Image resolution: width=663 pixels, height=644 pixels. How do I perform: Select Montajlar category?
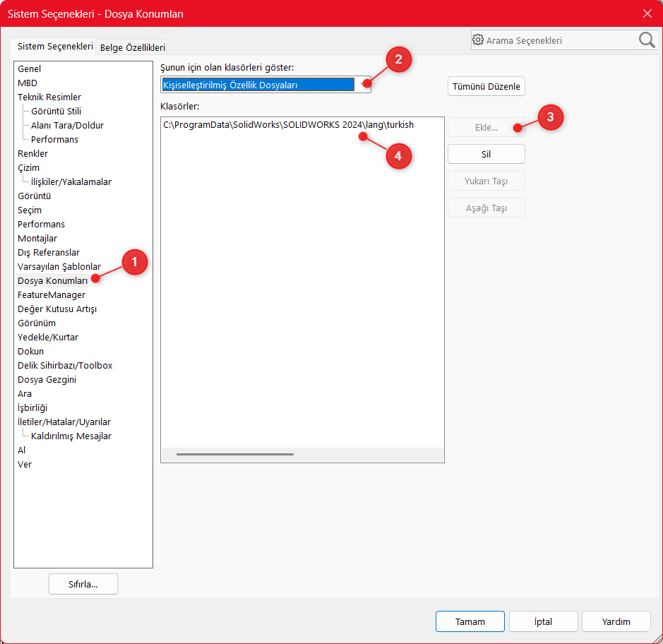(37, 239)
